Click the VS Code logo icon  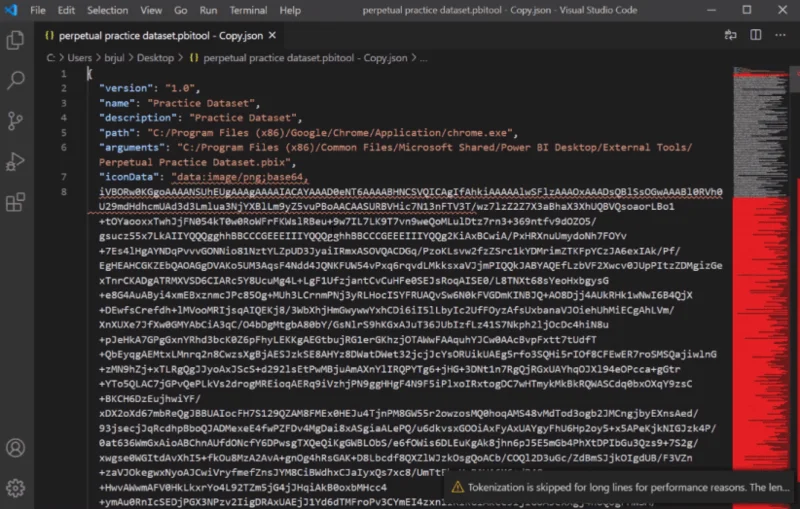11,10
